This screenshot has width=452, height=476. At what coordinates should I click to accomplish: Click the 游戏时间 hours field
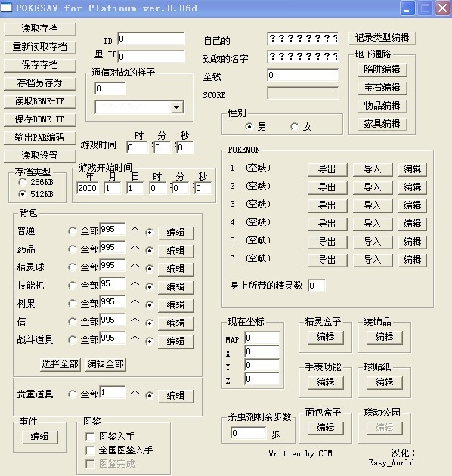tap(138, 147)
